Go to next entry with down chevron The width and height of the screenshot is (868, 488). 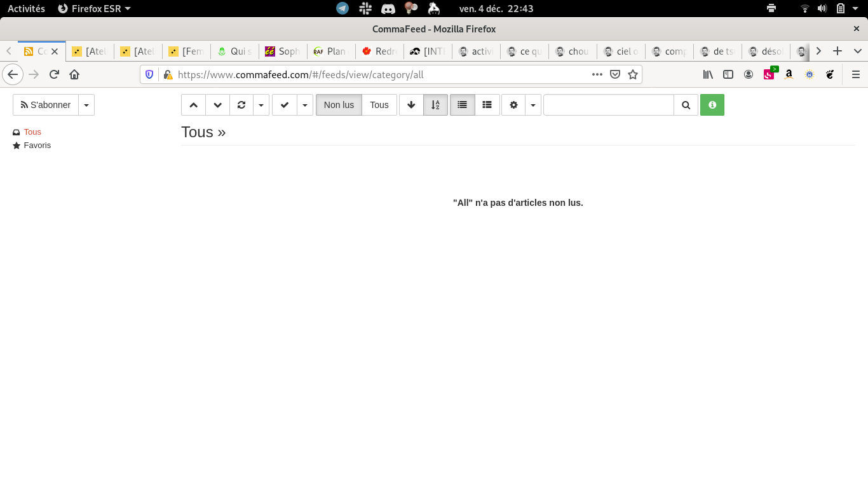(x=217, y=105)
